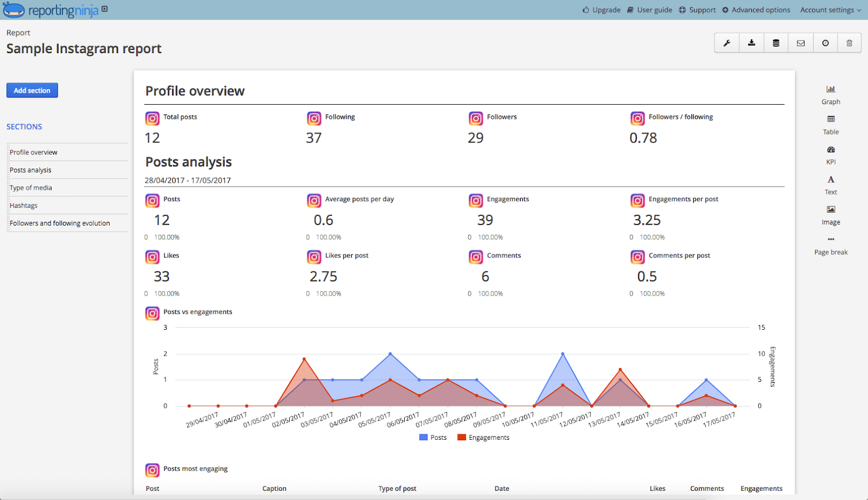Expand the Account settings dropdown
The width and height of the screenshot is (868, 500).
click(830, 10)
